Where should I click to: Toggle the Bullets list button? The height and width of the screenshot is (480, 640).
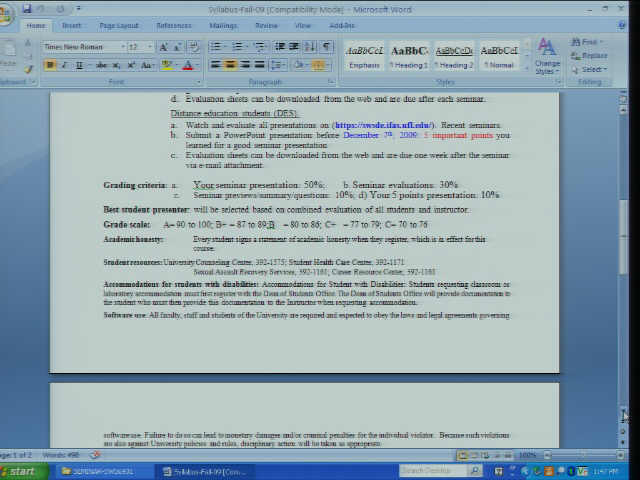point(217,47)
